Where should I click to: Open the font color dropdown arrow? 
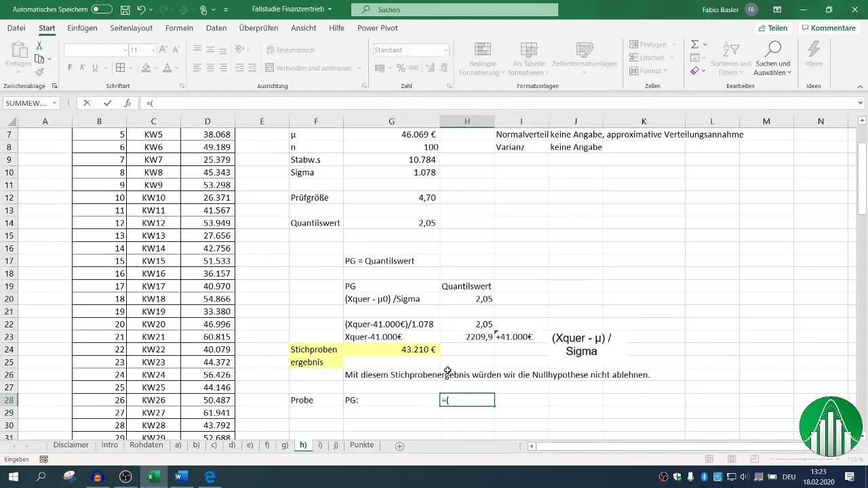[177, 68]
